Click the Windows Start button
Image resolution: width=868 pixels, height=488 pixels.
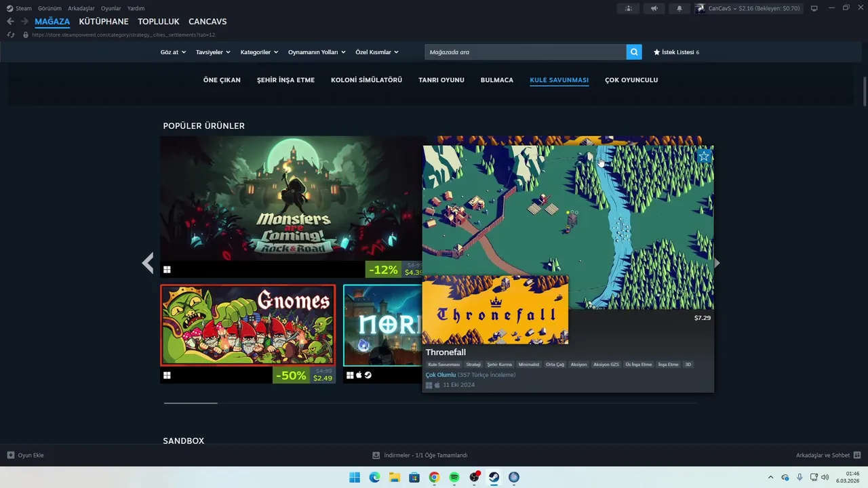click(355, 477)
